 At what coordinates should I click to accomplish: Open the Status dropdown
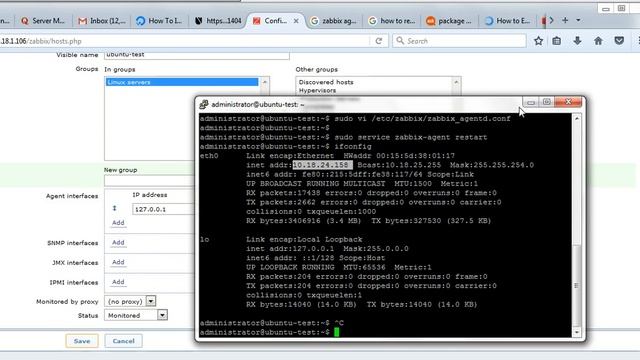tap(136, 315)
